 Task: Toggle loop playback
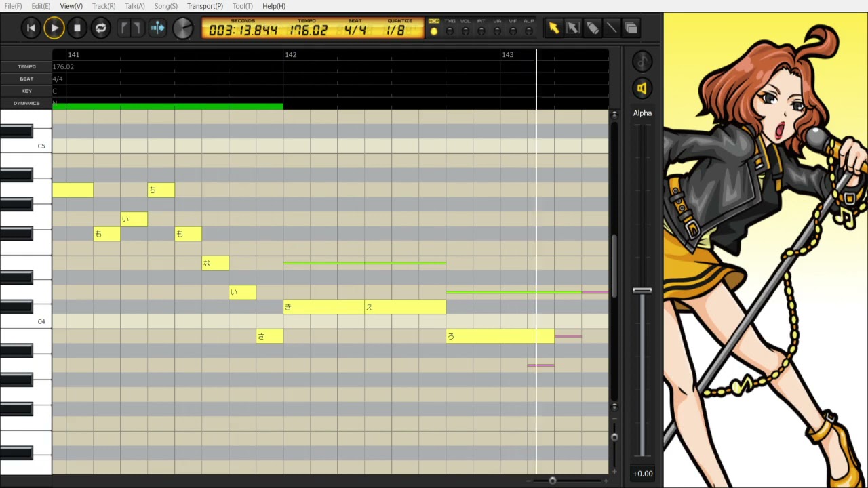(100, 28)
